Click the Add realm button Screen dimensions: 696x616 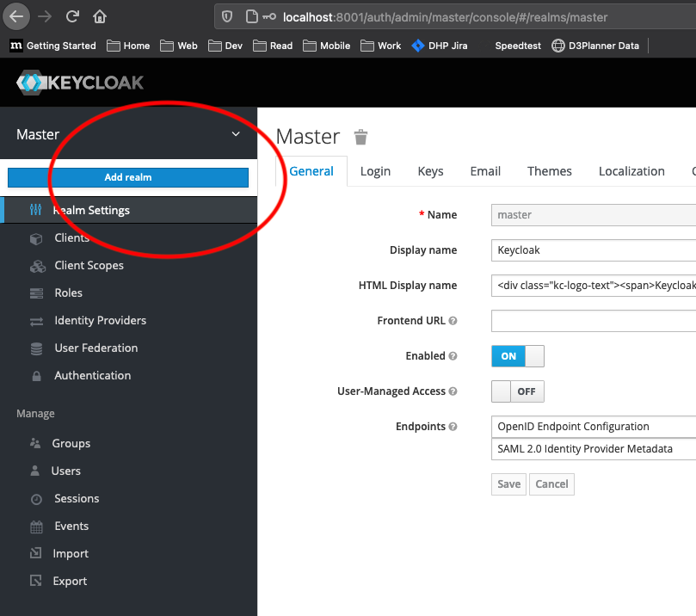128,177
